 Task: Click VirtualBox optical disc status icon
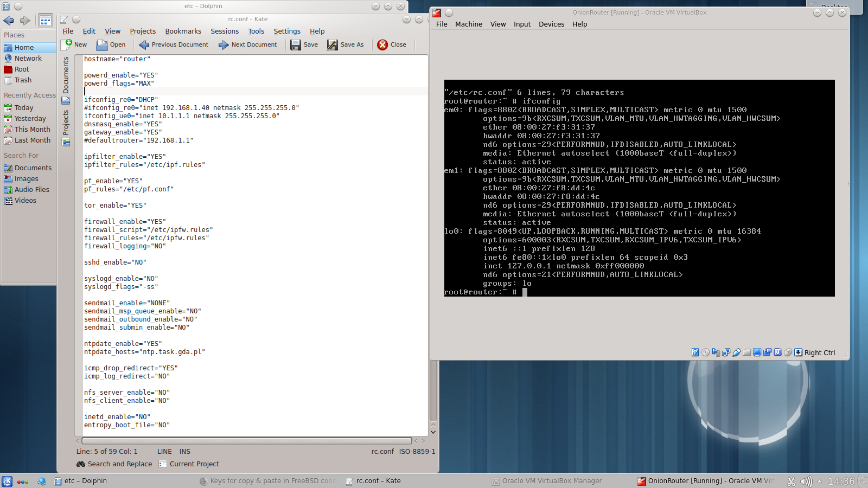pos(705,352)
